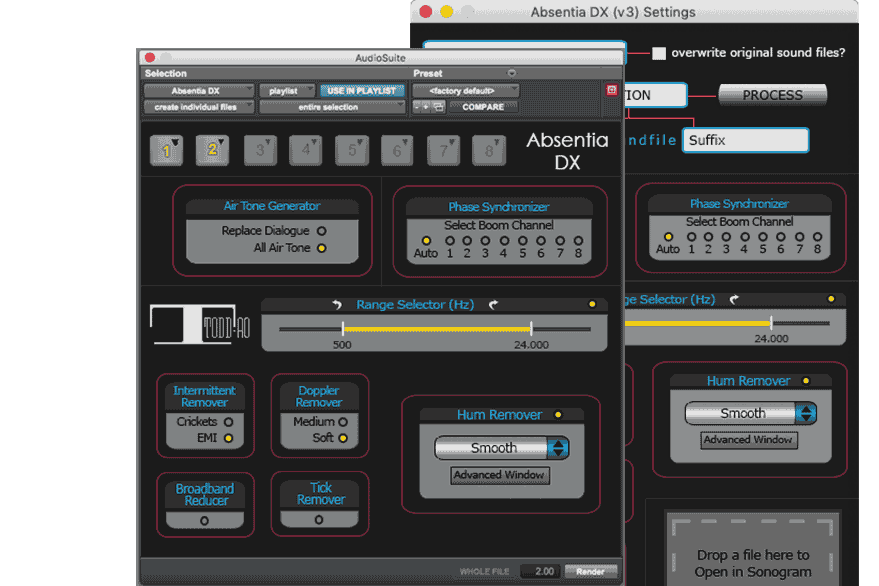Open Advanced Window in Settings Hum Remover
Viewport: 879px width, 586px height.
(x=748, y=440)
